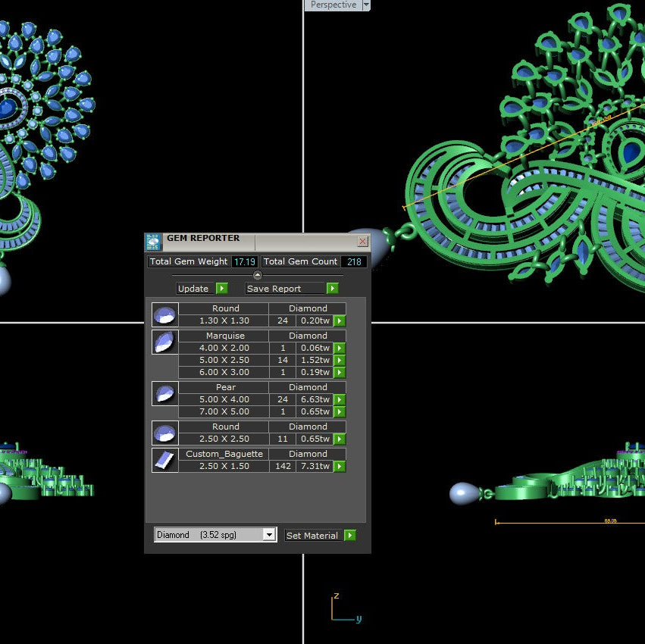Viewport: 645px width, 644px height.
Task: Click the Round 1.30 gem thumbnail icon
Action: 164,314
